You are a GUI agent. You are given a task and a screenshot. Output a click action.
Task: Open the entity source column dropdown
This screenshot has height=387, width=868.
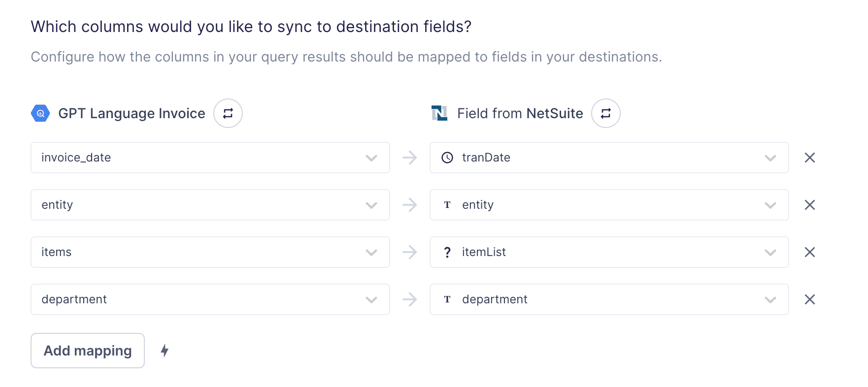click(x=210, y=205)
